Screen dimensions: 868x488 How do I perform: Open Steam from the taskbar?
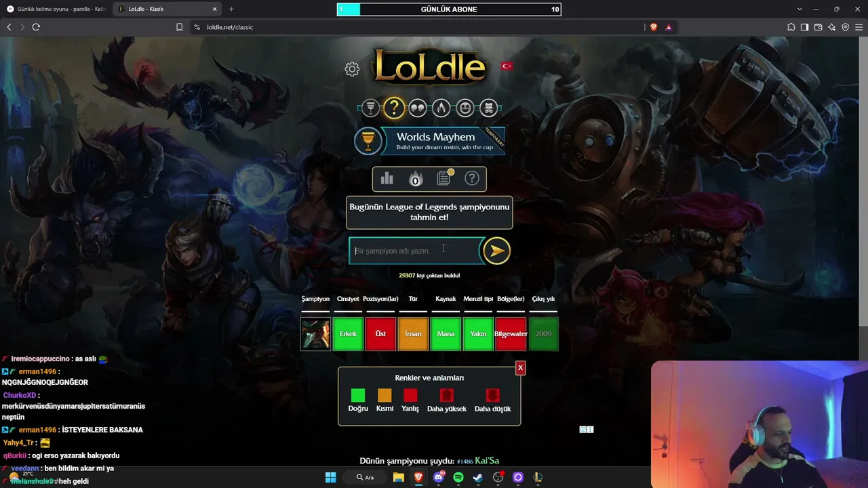(x=478, y=477)
